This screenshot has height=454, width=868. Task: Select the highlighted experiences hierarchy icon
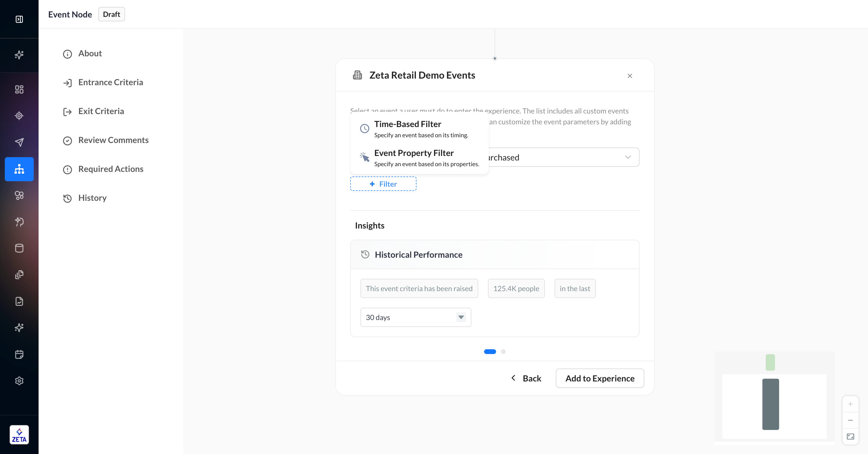click(x=19, y=169)
